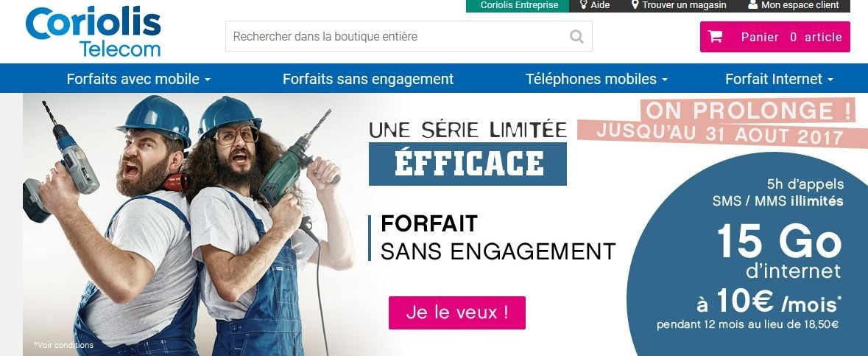This screenshot has width=868, height=356.
Task: Open the Trouver un magasin link
Action: click(684, 5)
